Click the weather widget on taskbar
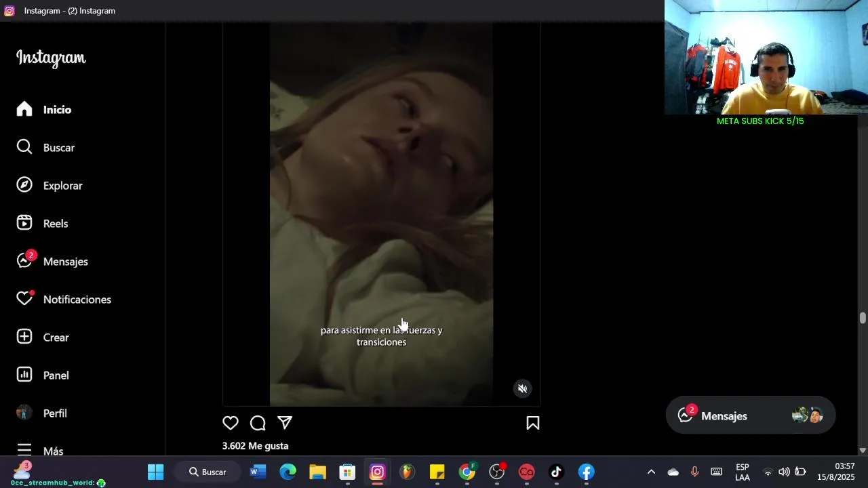868x488 pixels. pos(22,470)
